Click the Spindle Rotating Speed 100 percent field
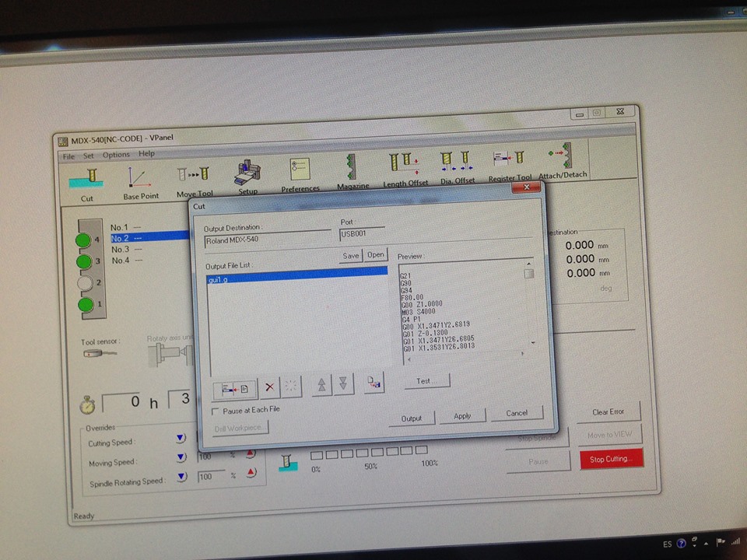Screen dimensions: 747x560 coord(212,476)
